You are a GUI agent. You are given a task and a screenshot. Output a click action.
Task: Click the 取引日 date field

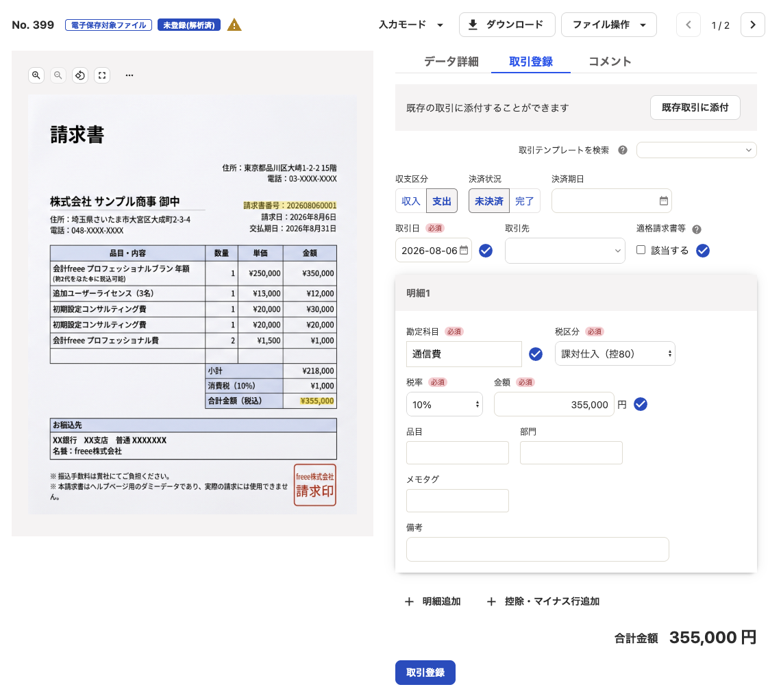(434, 251)
